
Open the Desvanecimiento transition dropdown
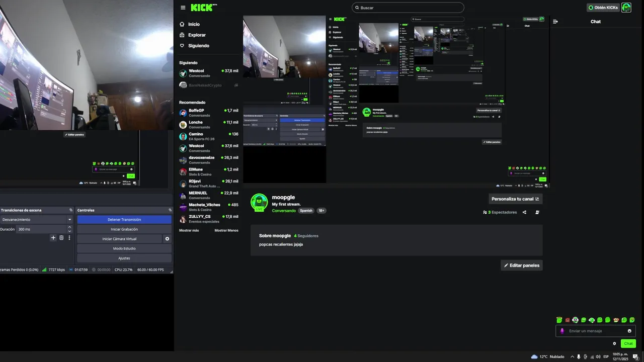click(37, 220)
